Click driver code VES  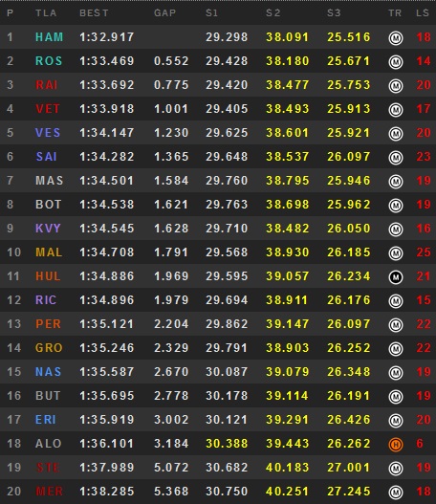(x=48, y=132)
